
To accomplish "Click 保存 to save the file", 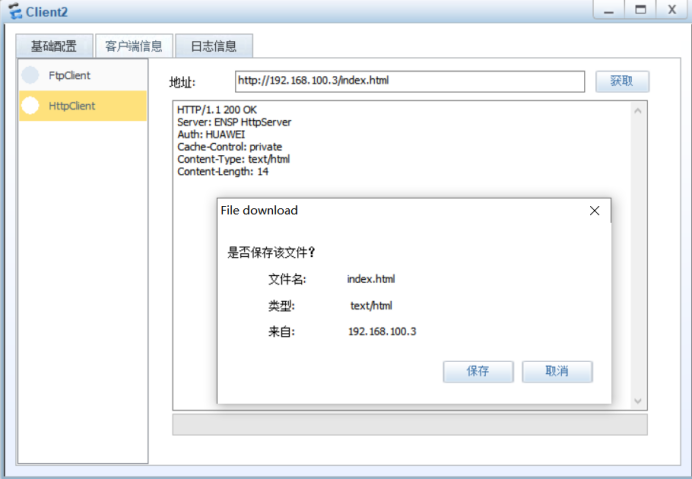I will pyautogui.click(x=478, y=371).
